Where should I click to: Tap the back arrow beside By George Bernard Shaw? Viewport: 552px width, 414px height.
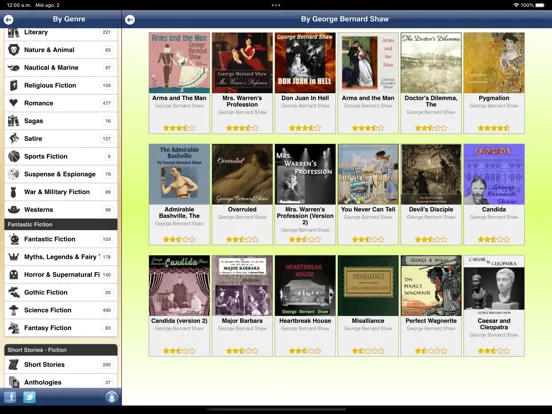130,20
